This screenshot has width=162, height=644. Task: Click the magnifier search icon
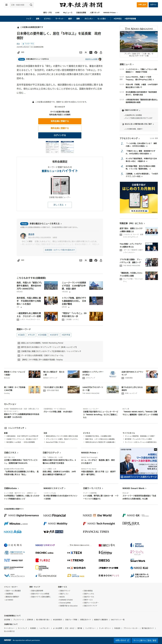click(31, 5)
